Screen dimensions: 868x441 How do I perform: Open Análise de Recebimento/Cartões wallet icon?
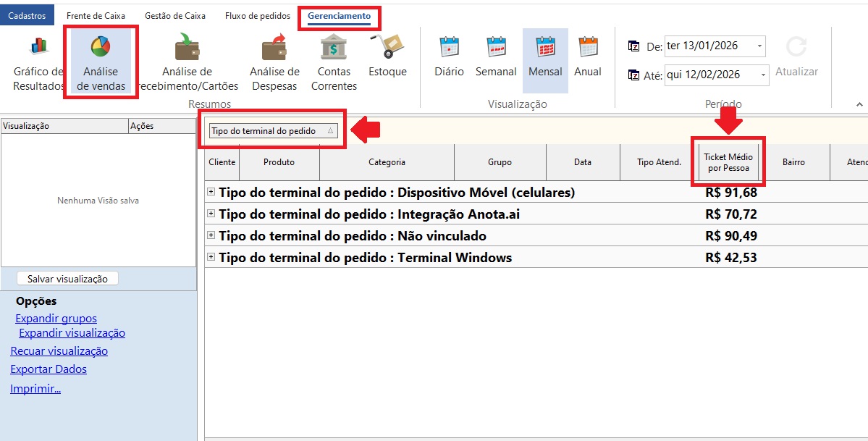coord(187,48)
